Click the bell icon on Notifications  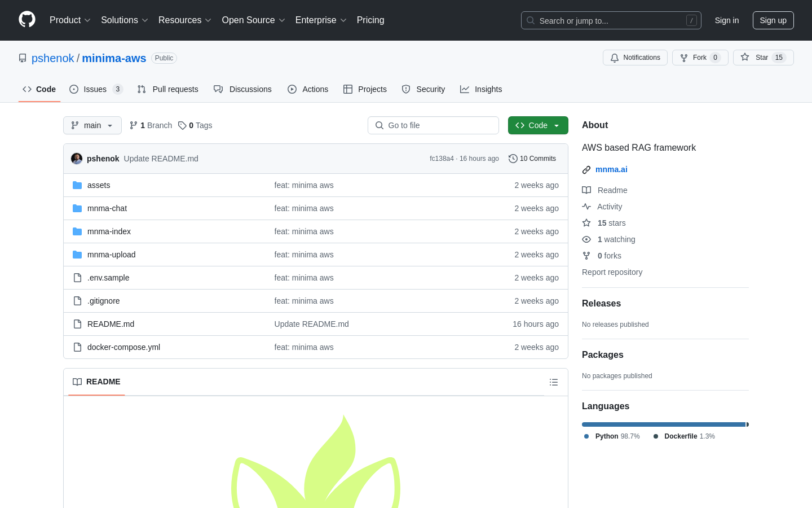tap(615, 58)
